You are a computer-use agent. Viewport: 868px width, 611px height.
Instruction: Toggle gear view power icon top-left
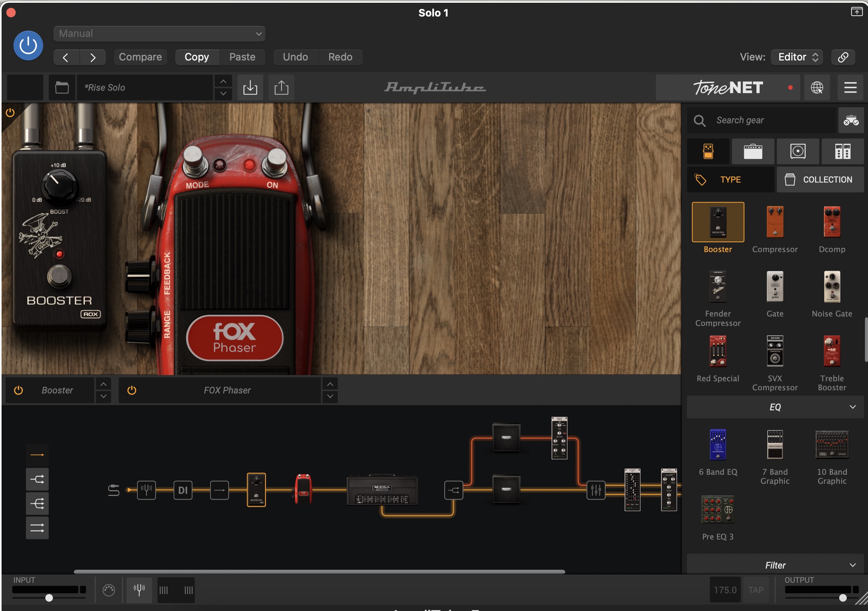tap(10, 113)
